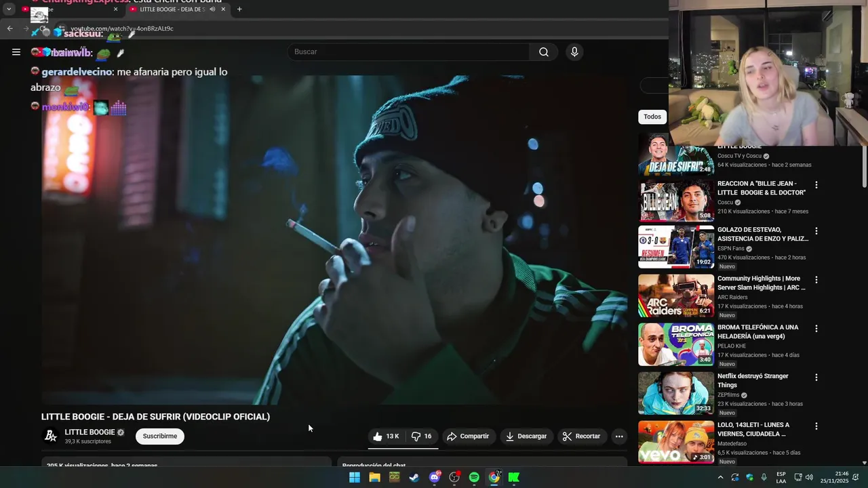Download the video via Descargar
868x488 pixels.
click(526, 436)
